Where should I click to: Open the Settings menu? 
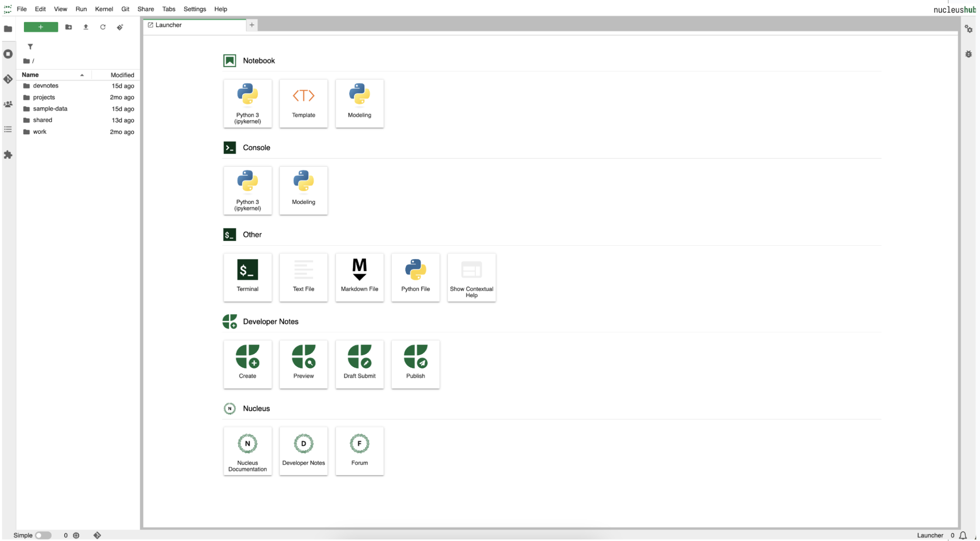(x=195, y=9)
